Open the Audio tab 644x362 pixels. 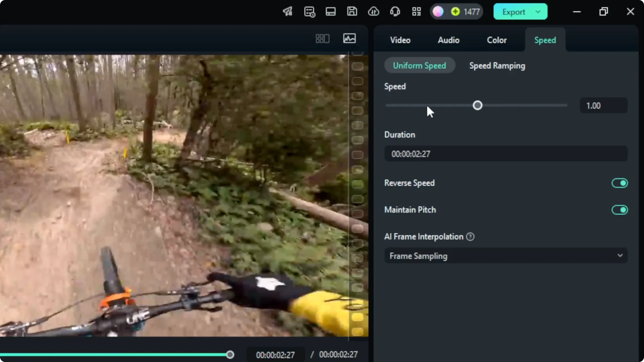[x=448, y=40]
